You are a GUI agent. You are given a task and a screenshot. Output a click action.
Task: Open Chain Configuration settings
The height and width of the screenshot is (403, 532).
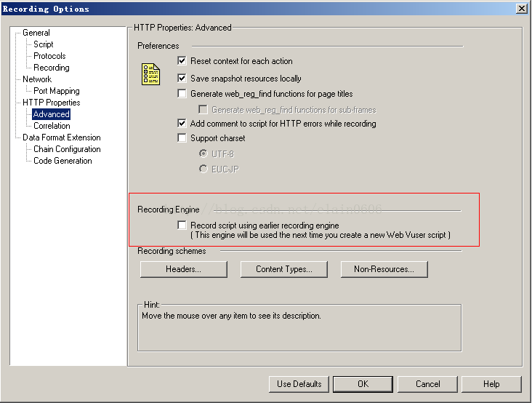pos(67,148)
